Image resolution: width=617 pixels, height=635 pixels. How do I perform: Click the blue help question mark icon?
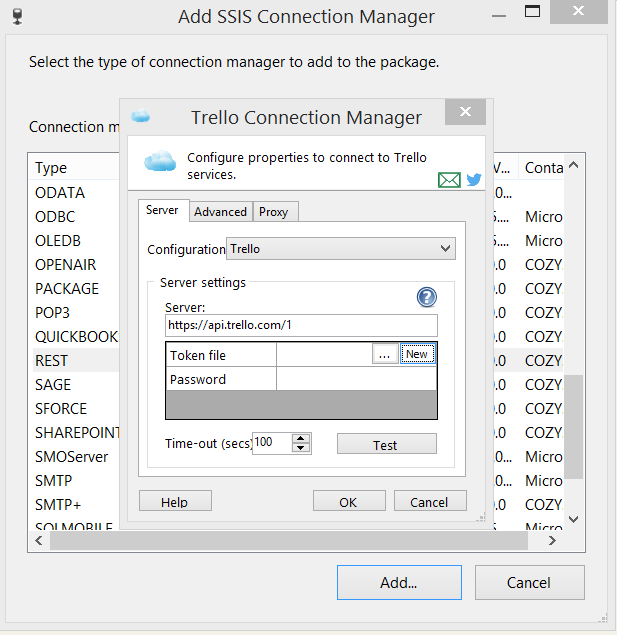point(427,297)
